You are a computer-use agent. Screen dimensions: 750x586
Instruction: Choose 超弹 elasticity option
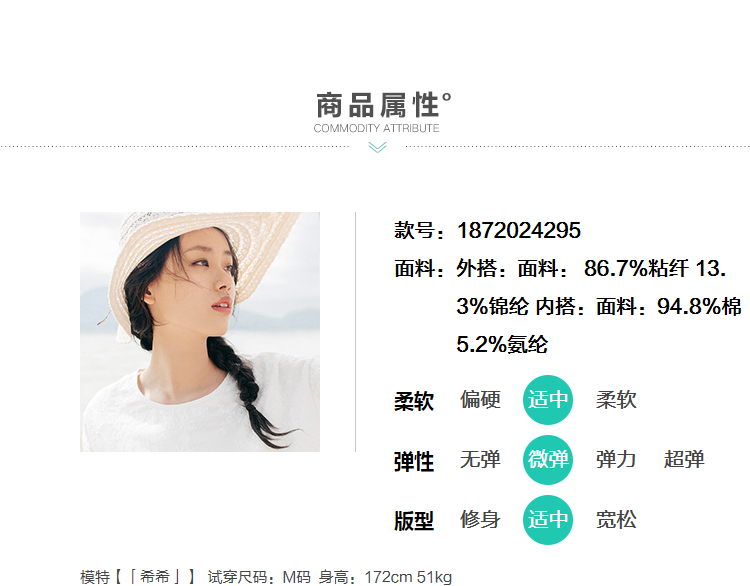(x=684, y=459)
